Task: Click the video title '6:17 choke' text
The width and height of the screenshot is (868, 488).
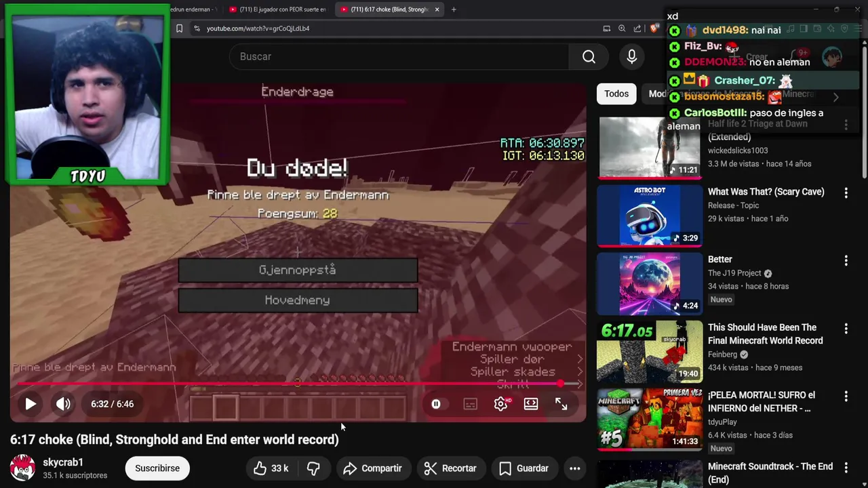Action: pyautogui.click(x=174, y=440)
